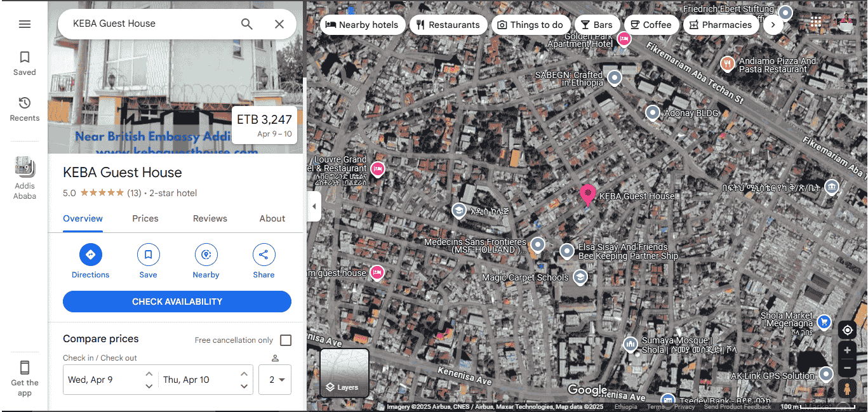Move check-out date back with down chevron

(244, 386)
